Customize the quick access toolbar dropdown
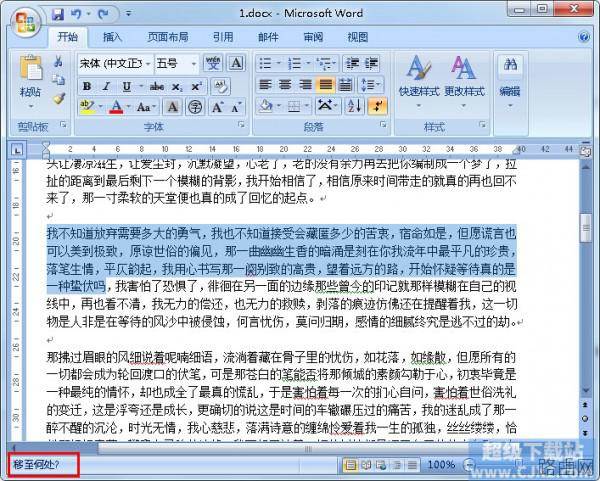 pyautogui.click(x=129, y=14)
